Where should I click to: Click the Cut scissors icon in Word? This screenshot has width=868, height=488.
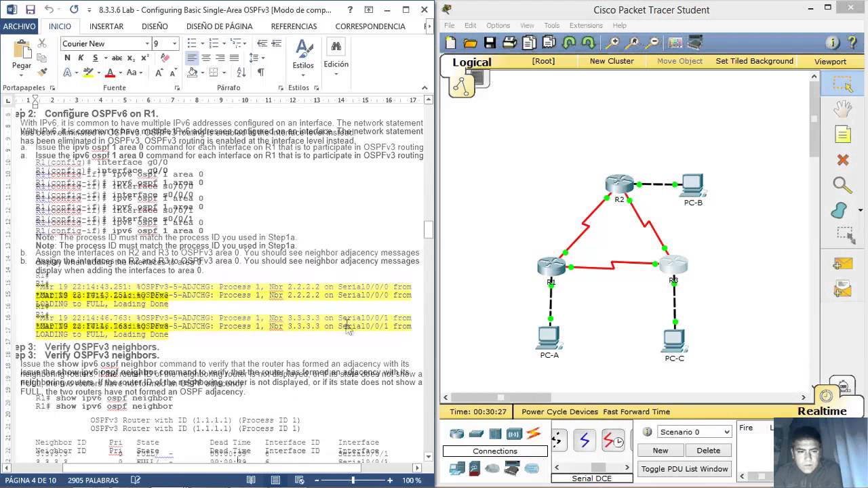tap(42, 43)
